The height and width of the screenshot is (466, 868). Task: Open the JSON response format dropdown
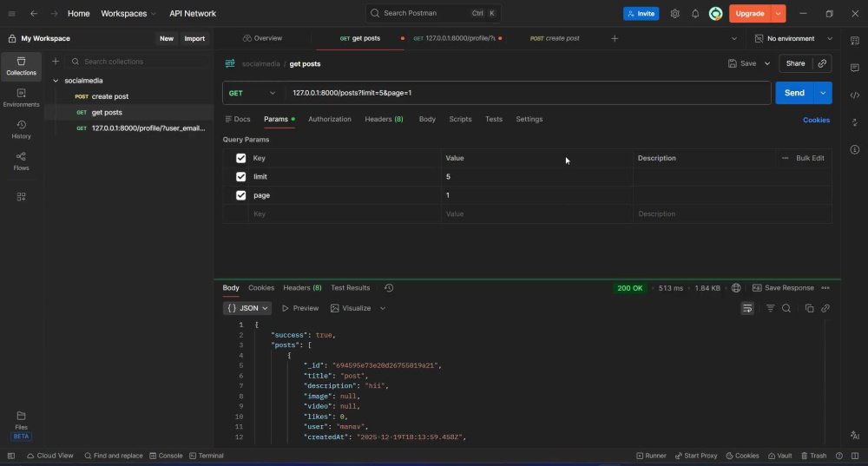tap(247, 308)
